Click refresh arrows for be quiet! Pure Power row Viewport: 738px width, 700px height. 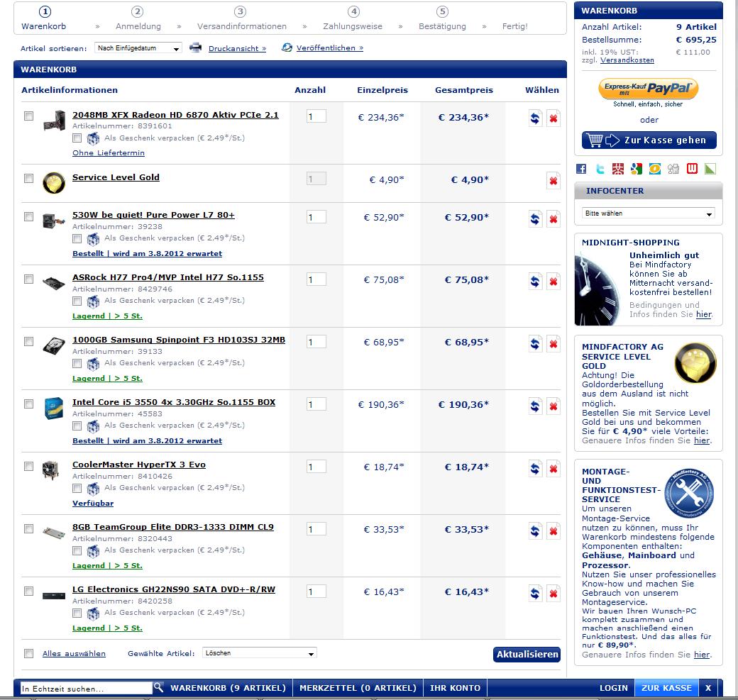coord(535,218)
